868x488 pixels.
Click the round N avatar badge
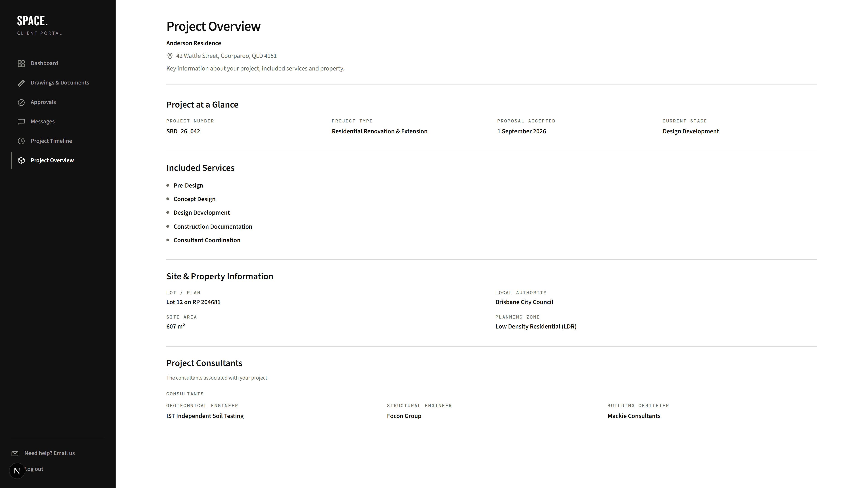click(x=17, y=470)
